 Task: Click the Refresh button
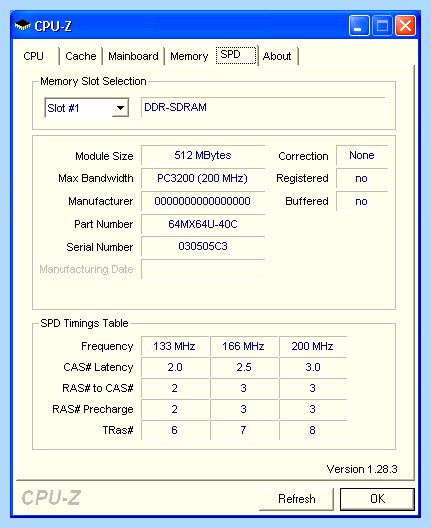pyautogui.click(x=297, y=499)
